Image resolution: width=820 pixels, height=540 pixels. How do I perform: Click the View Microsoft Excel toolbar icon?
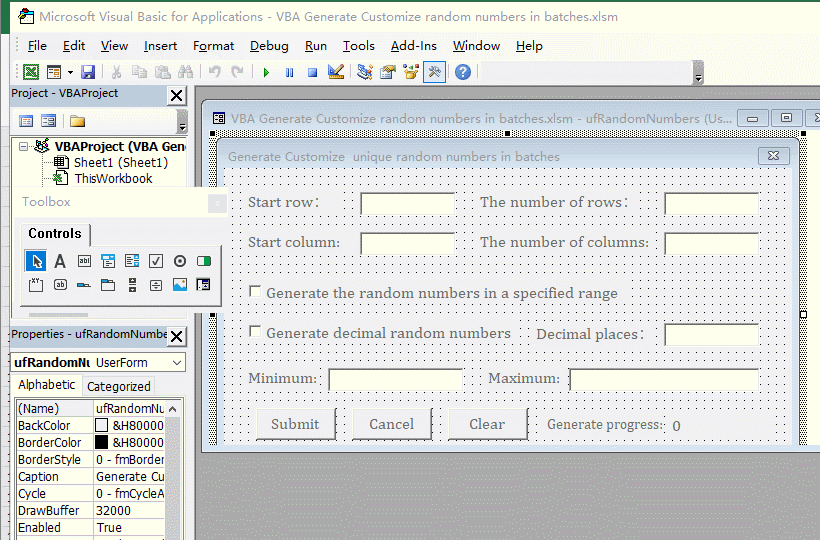coord(31,72)
